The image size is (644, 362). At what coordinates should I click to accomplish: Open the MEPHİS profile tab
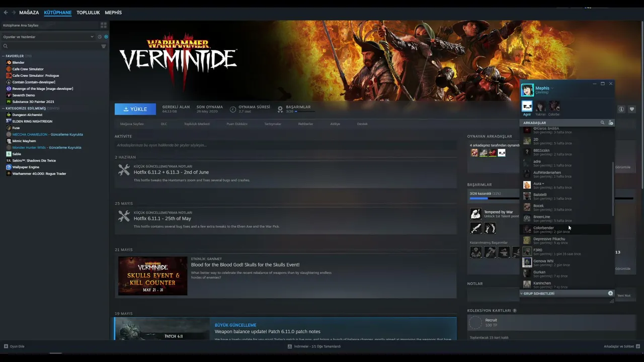click(x=113, y=13)
